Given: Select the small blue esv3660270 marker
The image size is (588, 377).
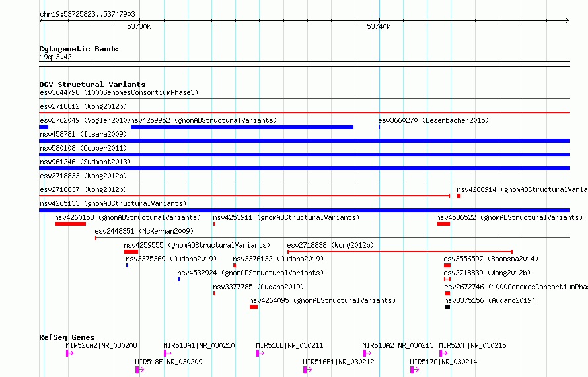Looking at the screenshot, I should (x=379, y=127).
